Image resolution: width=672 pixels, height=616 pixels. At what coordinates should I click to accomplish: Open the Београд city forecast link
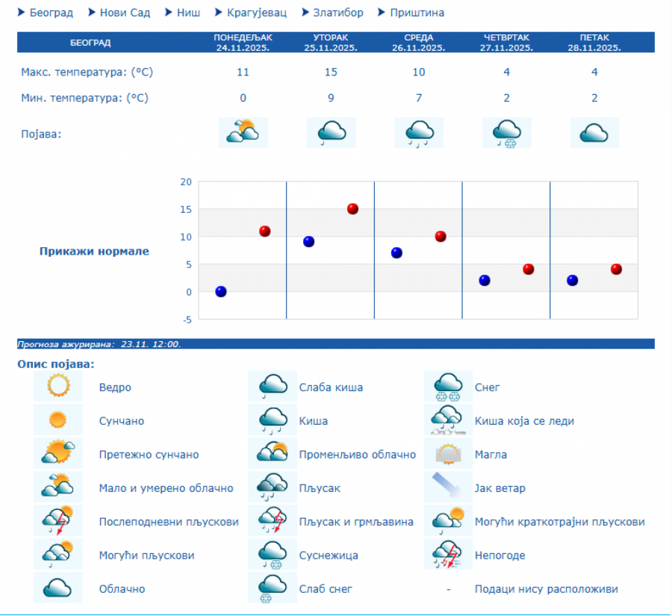(x=51, y=13)
